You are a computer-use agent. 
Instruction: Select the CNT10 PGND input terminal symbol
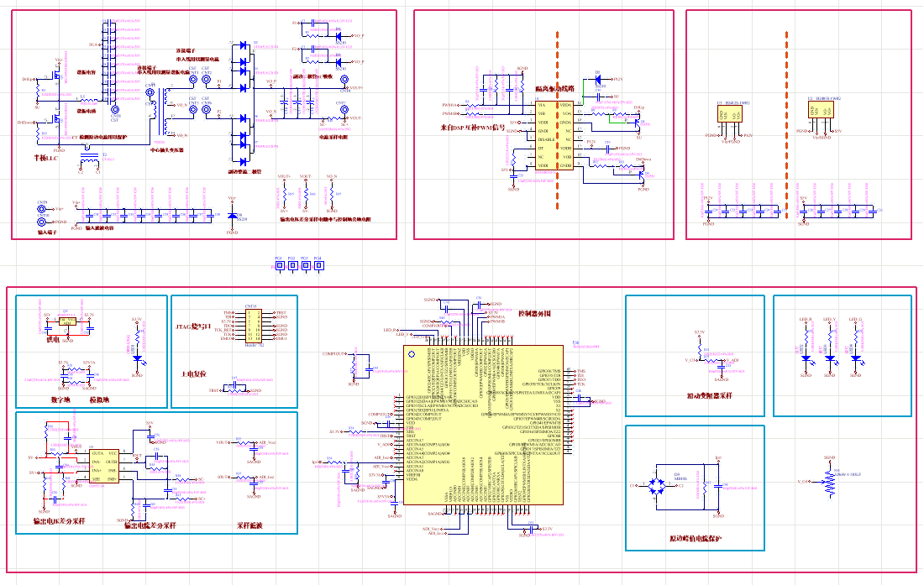pyautogui.click(x=43, y=222)
